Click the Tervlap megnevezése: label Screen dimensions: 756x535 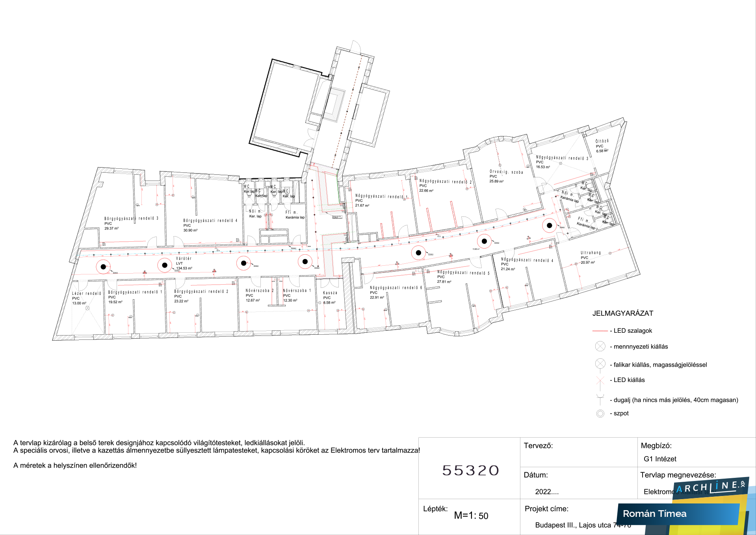(678, 475)
